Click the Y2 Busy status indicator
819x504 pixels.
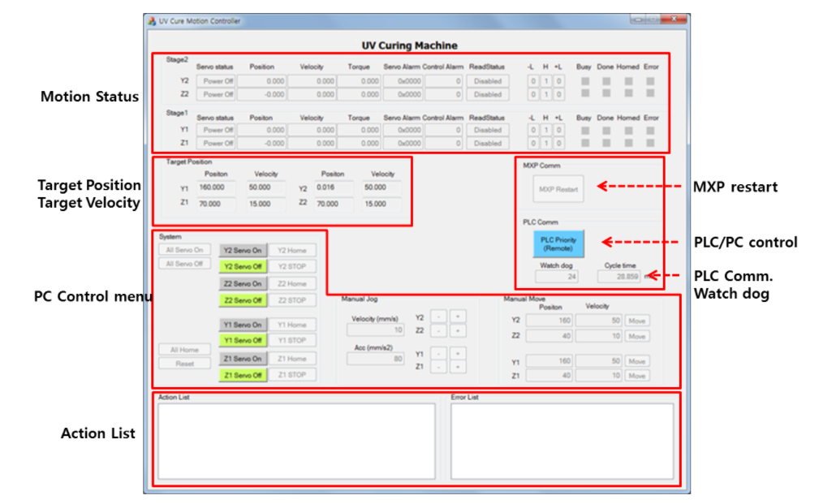[x=584, y=81]
